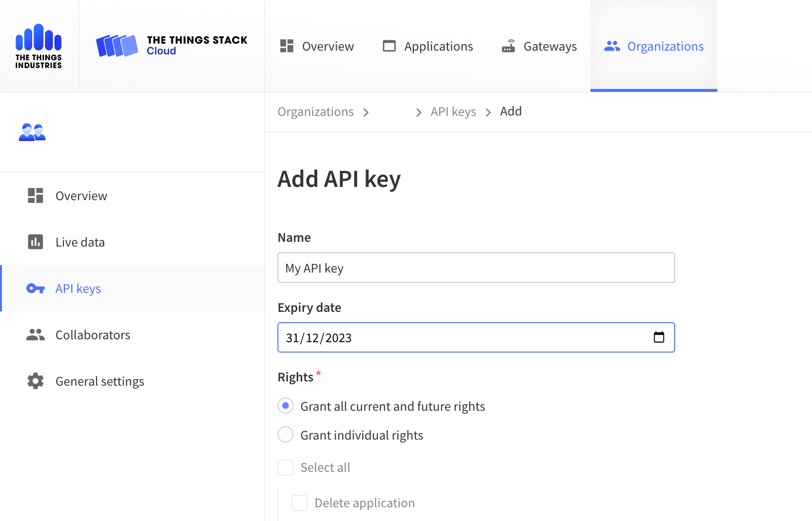Navigate to API keys via breadcrumb
Viewport: 812px width, 521px height.
coord(453,111)
